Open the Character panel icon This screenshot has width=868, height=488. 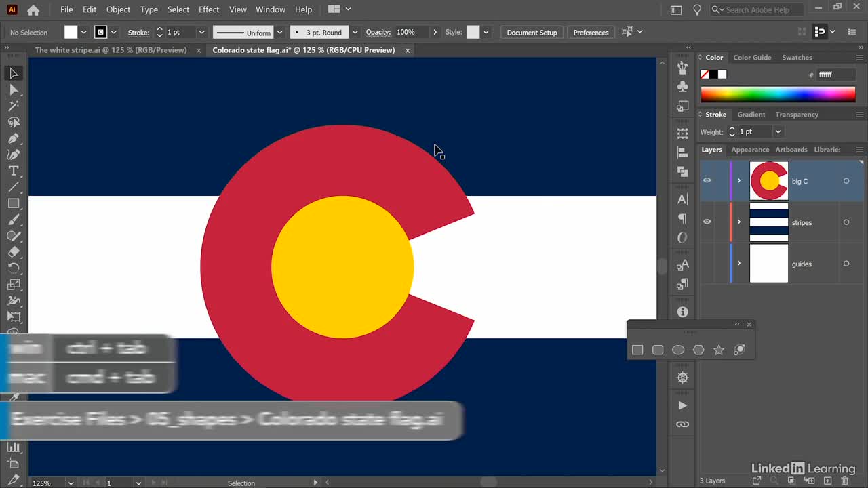[682, 199]
